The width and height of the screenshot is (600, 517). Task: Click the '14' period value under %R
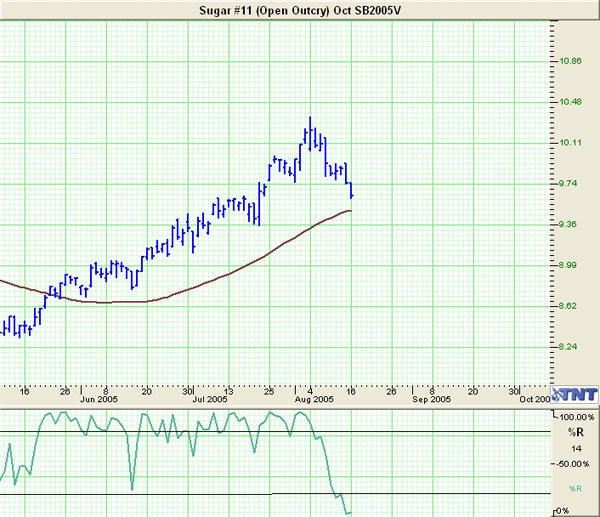tap(576, 449)
